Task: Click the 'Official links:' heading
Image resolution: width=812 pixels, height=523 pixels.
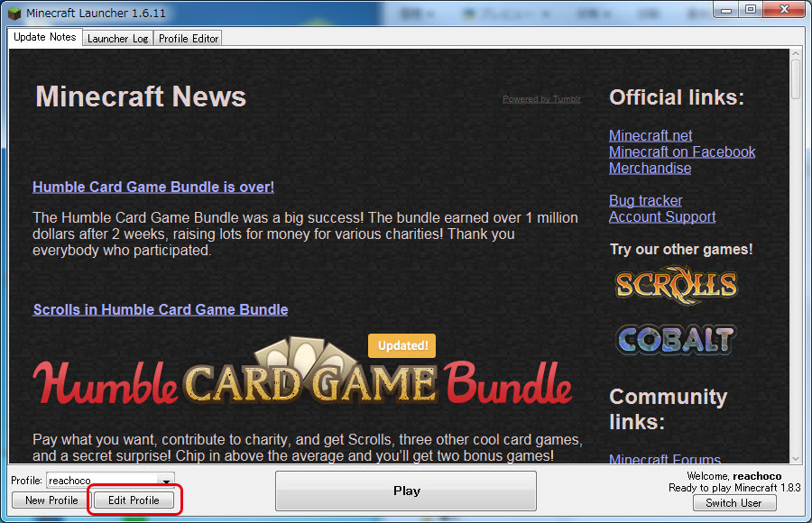Action: click(677, 97)
